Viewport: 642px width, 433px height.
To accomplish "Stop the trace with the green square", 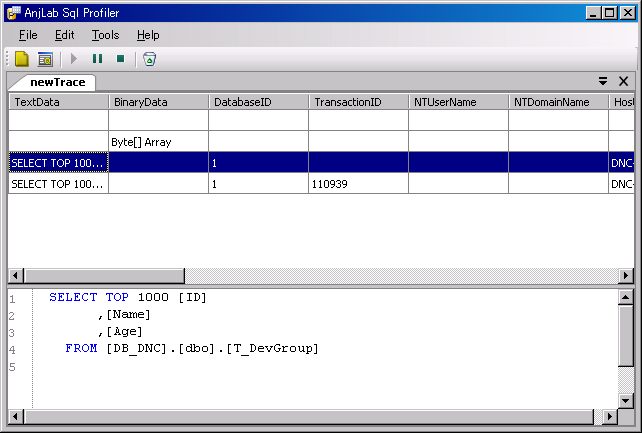I will point(120,59).
